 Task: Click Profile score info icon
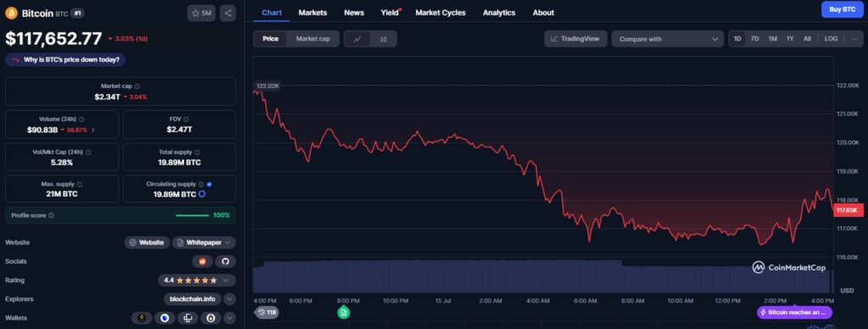click(51, 215)
